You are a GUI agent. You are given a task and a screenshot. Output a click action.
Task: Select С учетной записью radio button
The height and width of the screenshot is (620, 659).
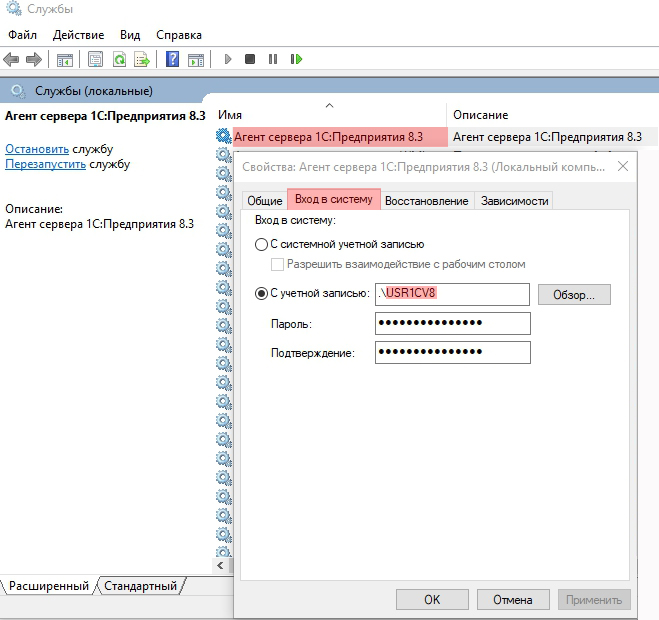(261, 293)
